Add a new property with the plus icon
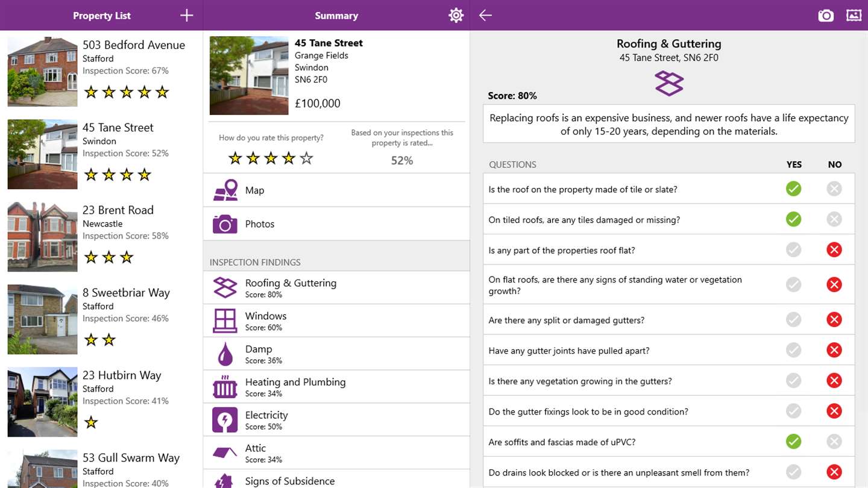Viewport: 868px width, 488px height. coord(187,16)
